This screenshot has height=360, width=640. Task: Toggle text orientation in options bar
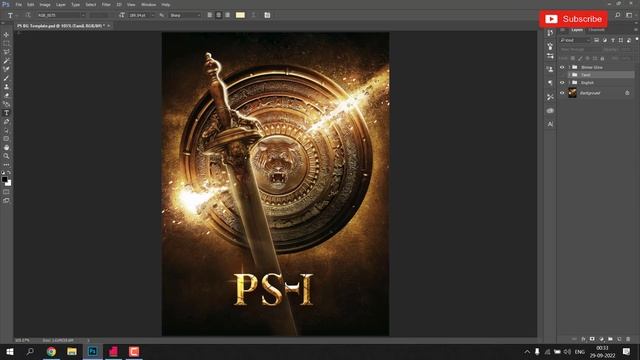[x=28, y=15]
